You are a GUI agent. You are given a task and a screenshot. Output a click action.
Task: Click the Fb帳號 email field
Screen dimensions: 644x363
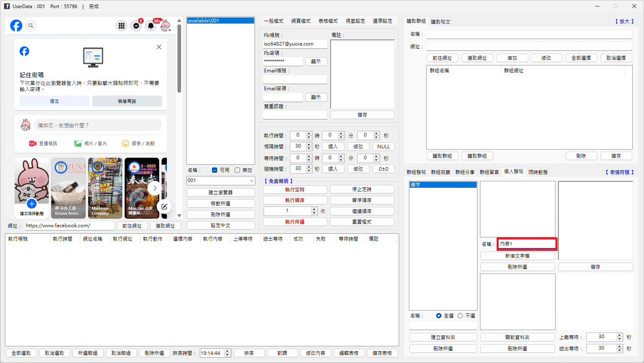click(295, 44)
